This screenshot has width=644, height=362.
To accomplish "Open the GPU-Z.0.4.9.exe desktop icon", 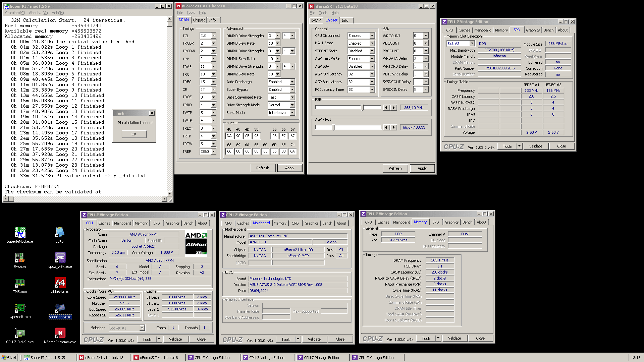I will tap(20, 336).
